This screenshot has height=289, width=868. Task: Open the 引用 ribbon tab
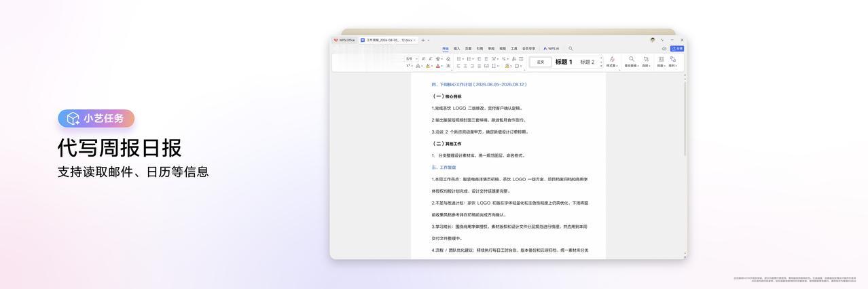click(x=480, y=49)
